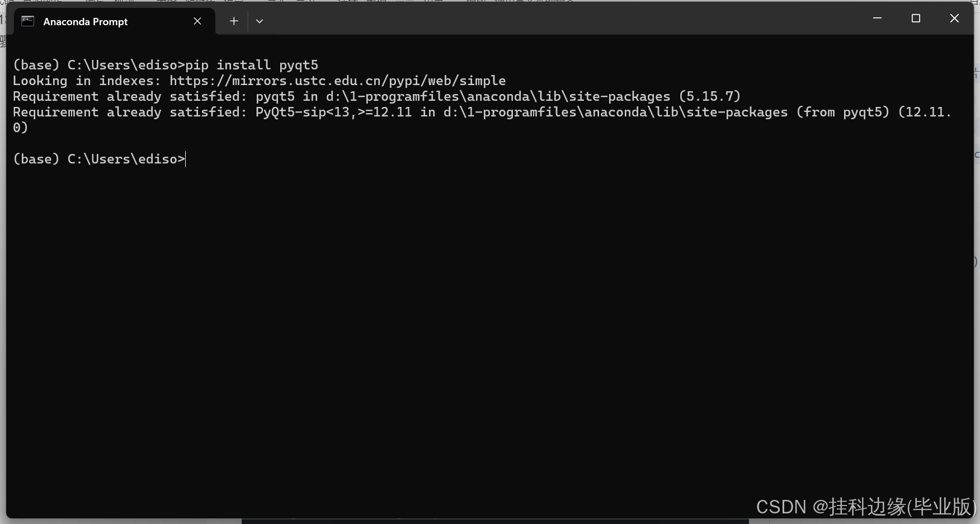Click the "(from pyqt5)" text in the output

coord(843,112)
